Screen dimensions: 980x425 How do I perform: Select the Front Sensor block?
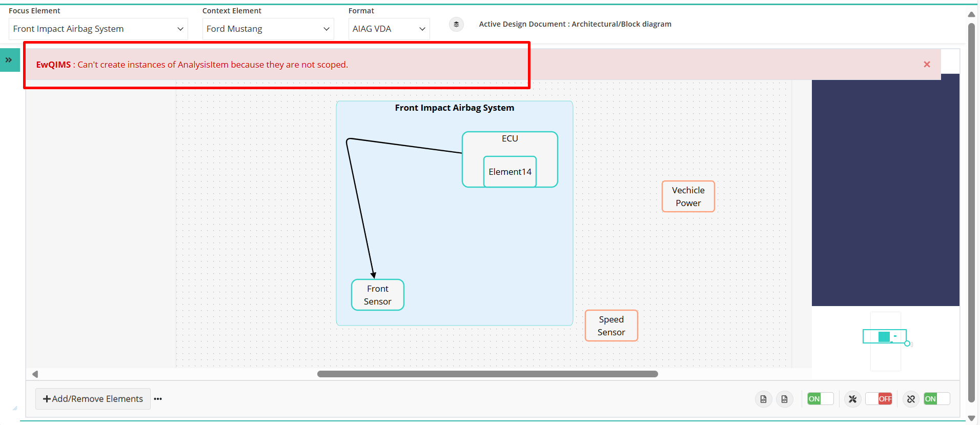378,295
